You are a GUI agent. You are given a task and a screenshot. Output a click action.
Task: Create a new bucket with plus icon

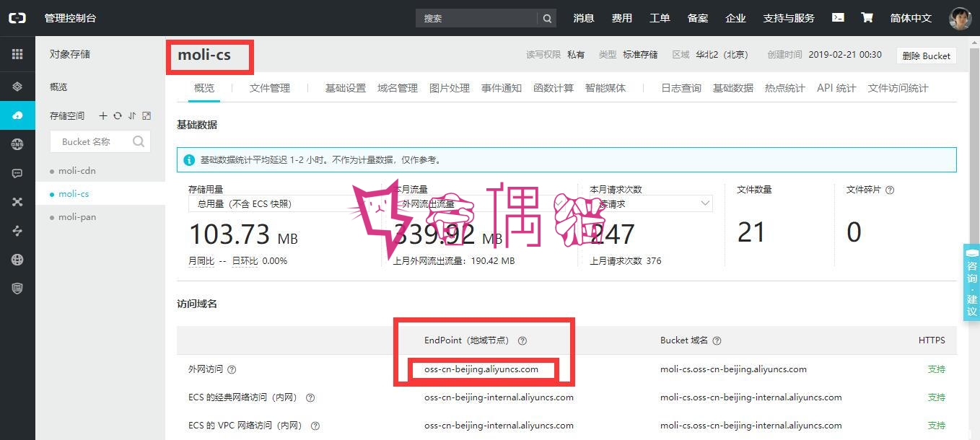point(103,115)
